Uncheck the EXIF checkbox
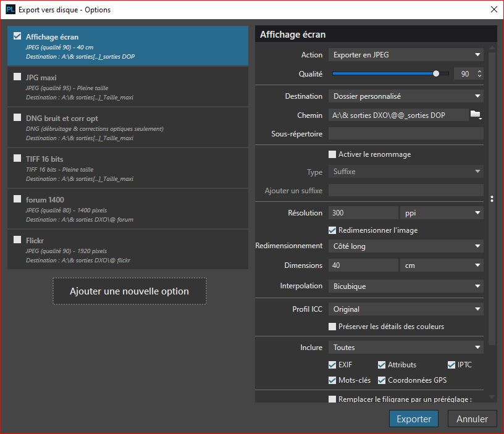 (x=332, y=364)
